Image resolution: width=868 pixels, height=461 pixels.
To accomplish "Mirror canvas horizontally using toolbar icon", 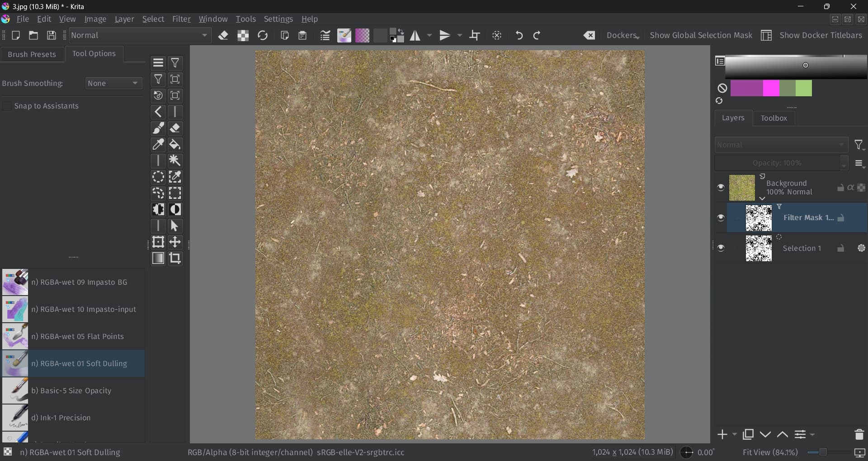I will pyautogui.click(x=415, y=35).
